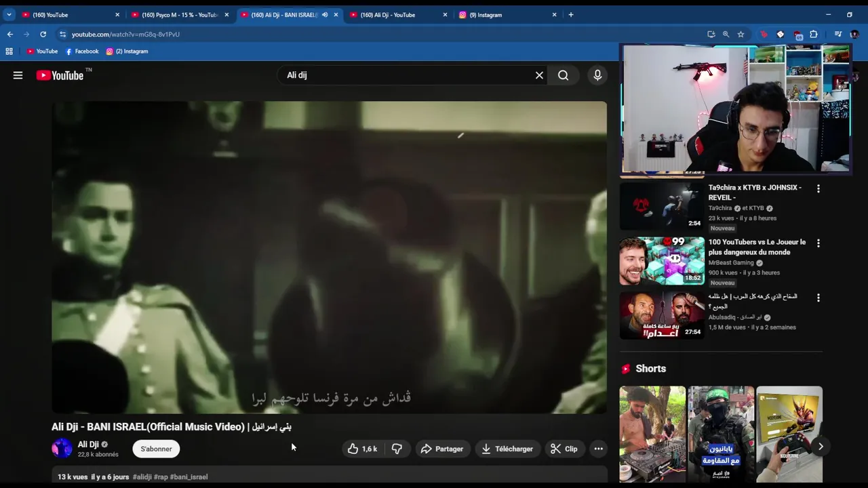The height and width of the screenshot is (488, 868).
Task: Bookmark this page with the star icon
Action: pyautogui.click(x=741, y=34)
